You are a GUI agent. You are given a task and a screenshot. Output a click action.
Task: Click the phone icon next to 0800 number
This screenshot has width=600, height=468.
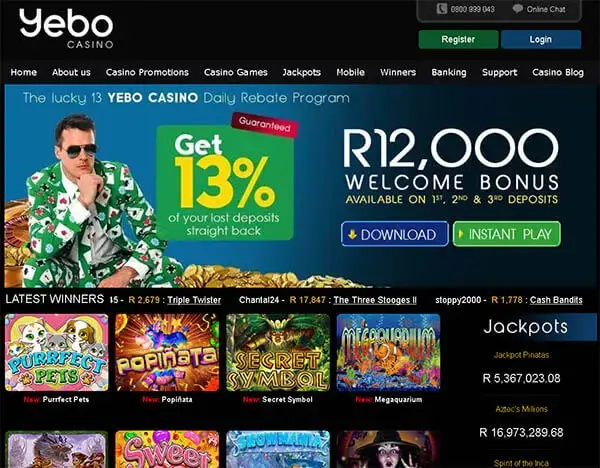pos(442,9)
